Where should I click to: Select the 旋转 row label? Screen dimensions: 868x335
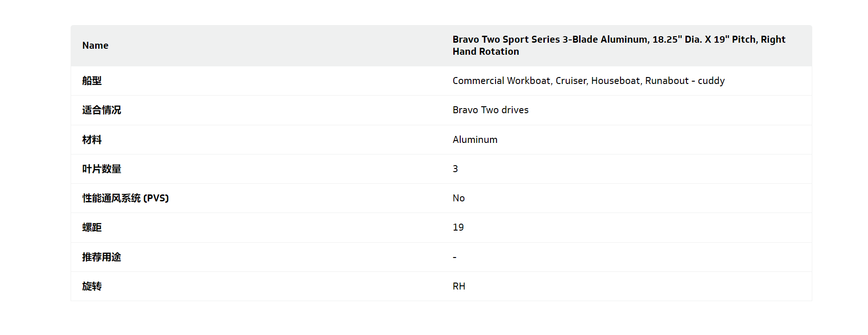click(92, 286)
